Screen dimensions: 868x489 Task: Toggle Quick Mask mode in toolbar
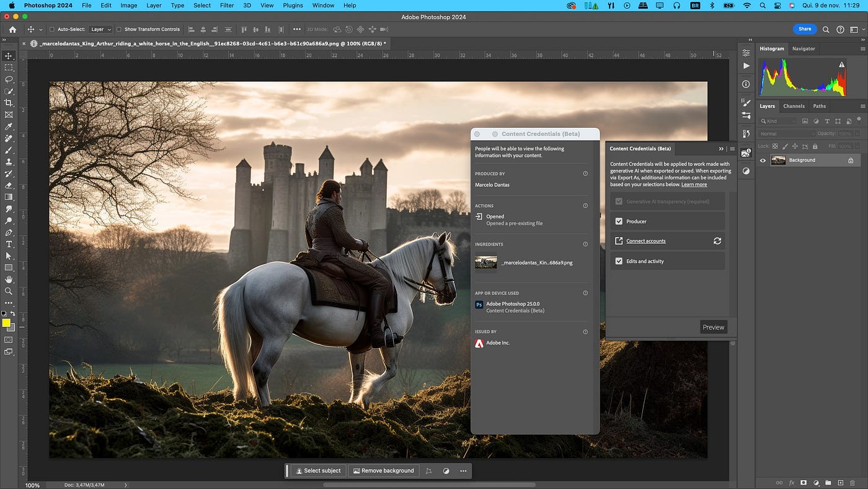click(x=9, y=340)
